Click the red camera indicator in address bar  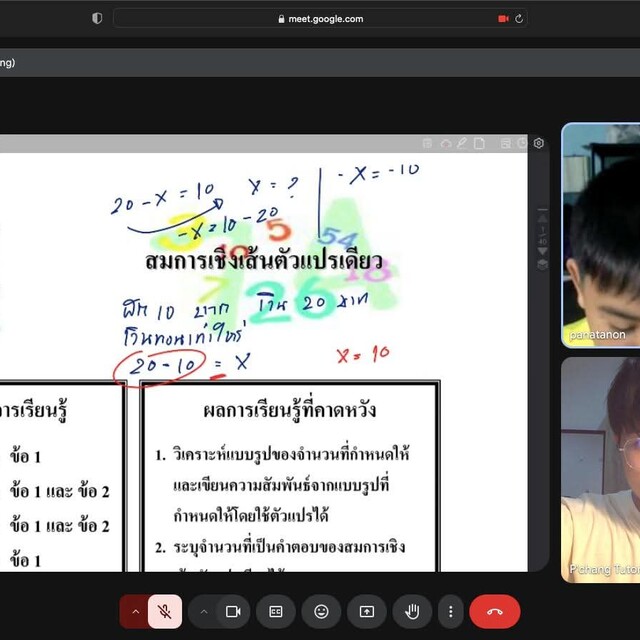coord(503,19)
